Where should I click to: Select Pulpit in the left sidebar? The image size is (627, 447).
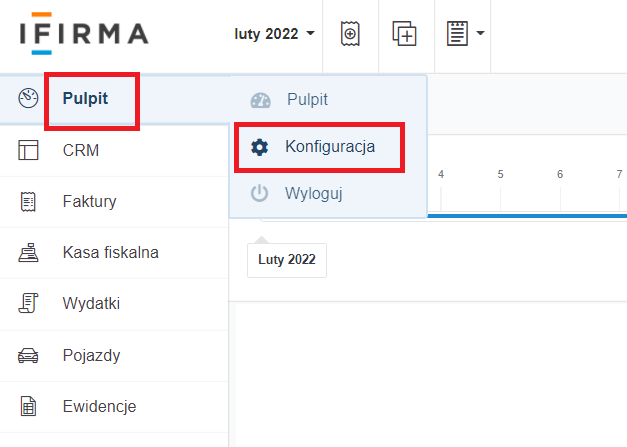(85, 98)
